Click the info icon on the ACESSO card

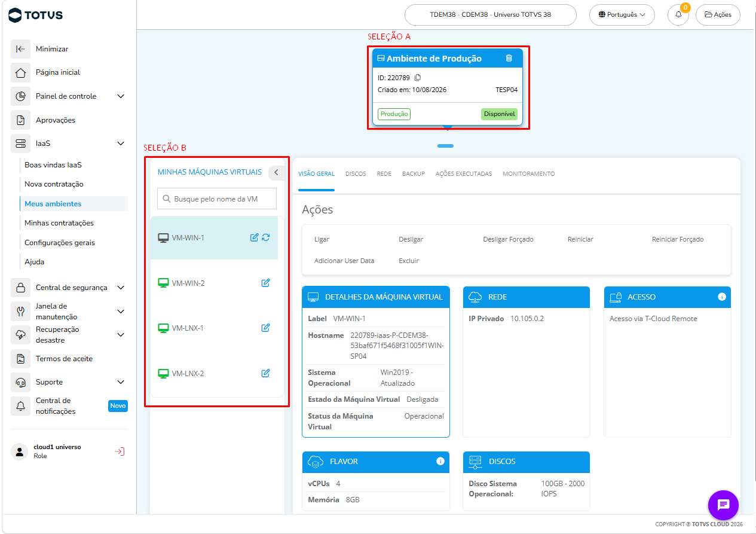point(722,297)
